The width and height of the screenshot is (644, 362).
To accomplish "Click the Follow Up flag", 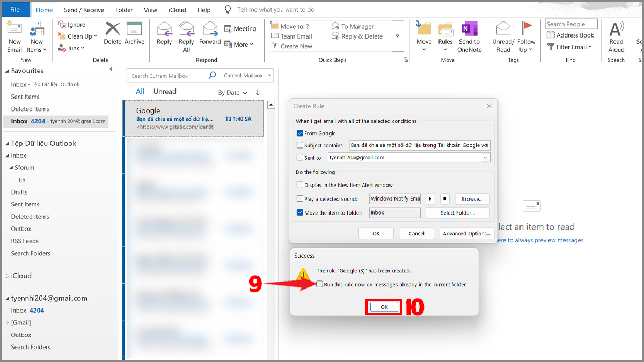I will click(526, 37).
